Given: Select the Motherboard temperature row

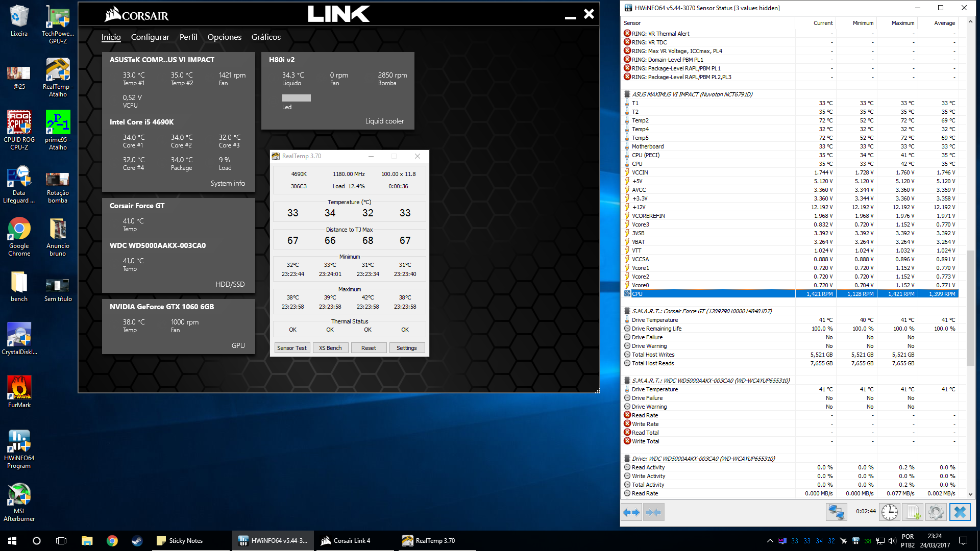Looking at the screenshot, I should (x=790, y=146).
